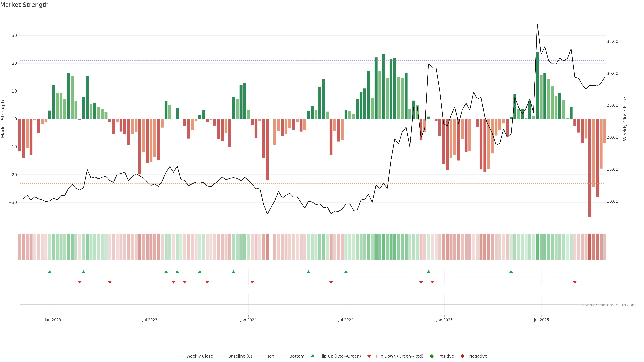Image resolution: width=644 pixels, height=362 pixels.
Task: Click the Jul 2025 x-axis label
Action: [541, 320]
